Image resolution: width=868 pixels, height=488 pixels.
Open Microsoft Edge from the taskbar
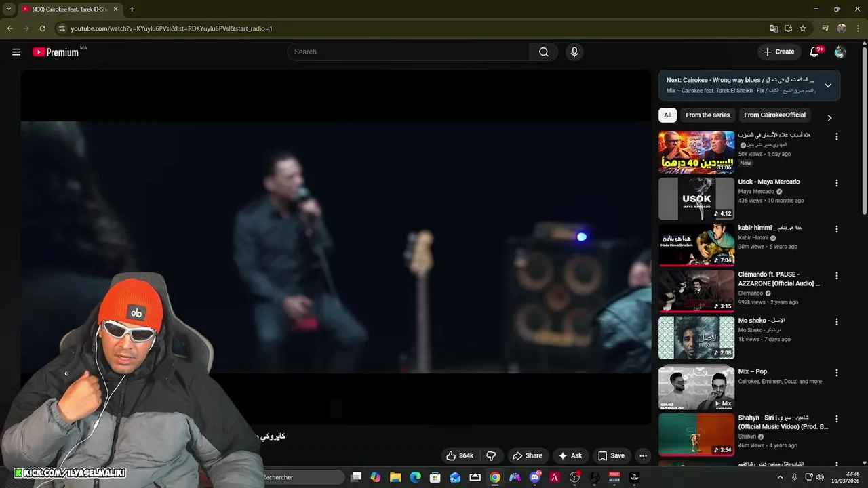[415, 477]
